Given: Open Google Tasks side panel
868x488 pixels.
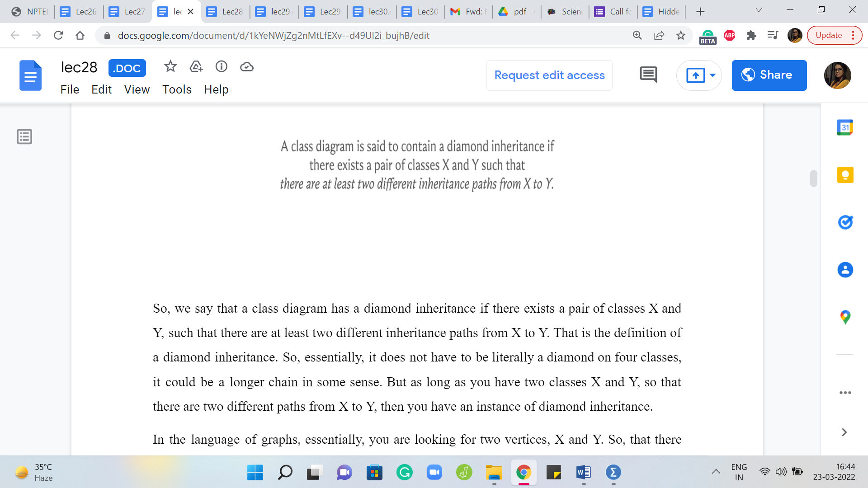Looking at the screenshot, I should click(x=845, y=222).
